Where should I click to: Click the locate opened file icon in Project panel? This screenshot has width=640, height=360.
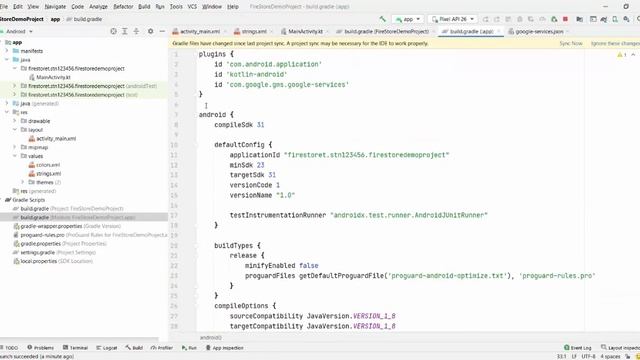pos(113,31)
